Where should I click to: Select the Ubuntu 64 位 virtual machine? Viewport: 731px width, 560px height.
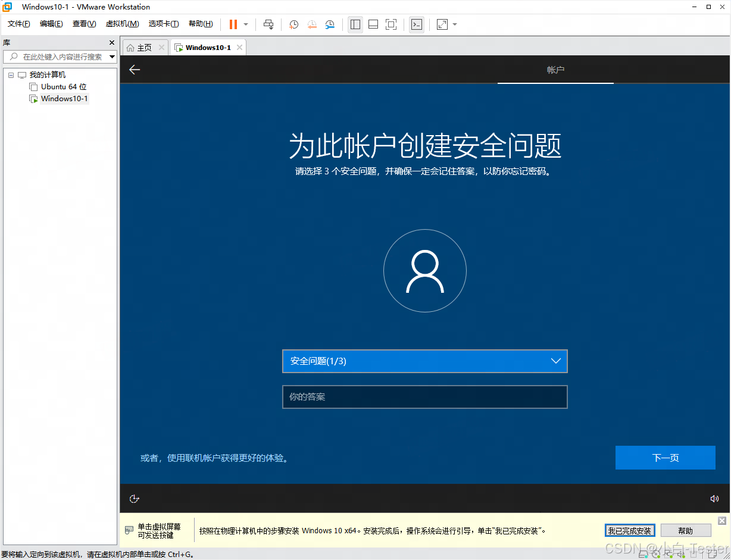coord(64,87)
